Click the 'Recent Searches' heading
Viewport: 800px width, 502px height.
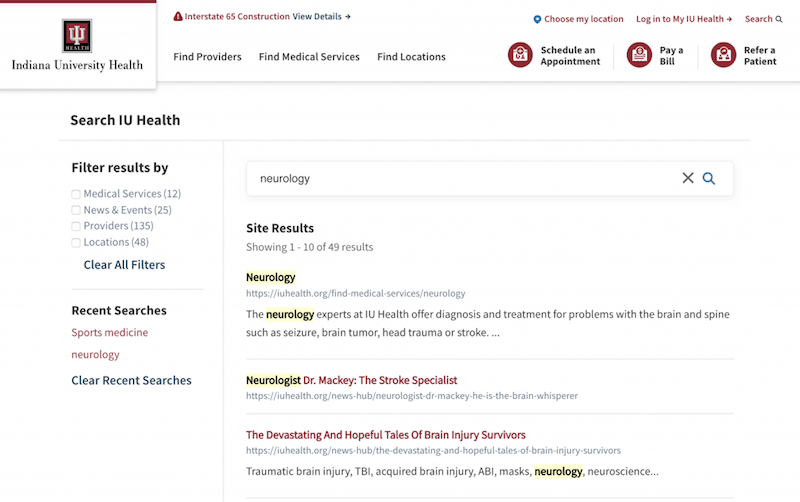click(x=119, y=310)
